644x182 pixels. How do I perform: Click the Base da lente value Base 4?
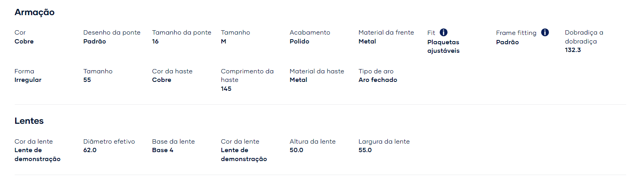163,150
